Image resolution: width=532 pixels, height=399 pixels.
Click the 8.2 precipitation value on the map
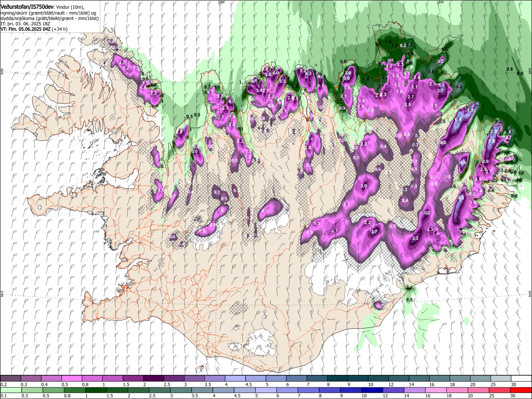coord(498,121)
